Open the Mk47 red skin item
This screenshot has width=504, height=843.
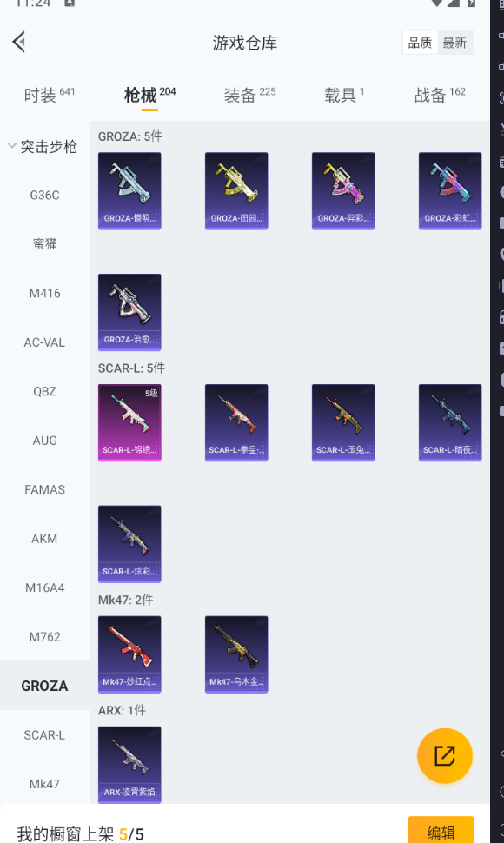[129, 654]
